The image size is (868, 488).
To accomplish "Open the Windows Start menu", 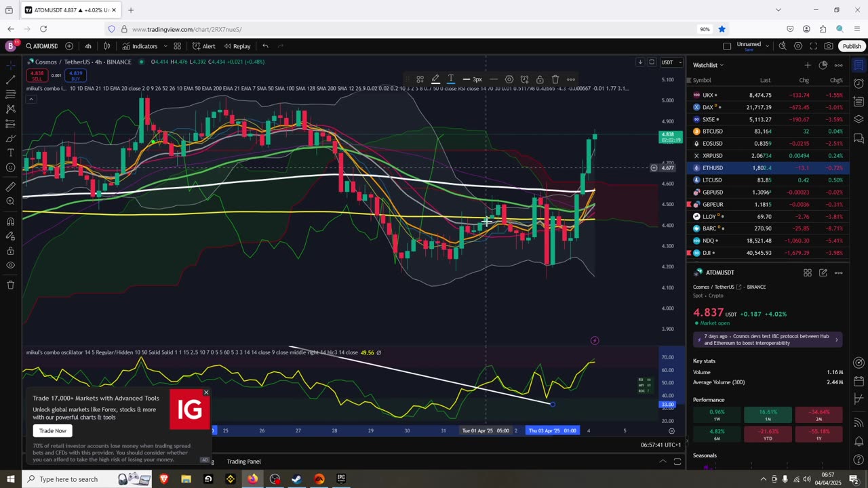I will pos(11,479).
